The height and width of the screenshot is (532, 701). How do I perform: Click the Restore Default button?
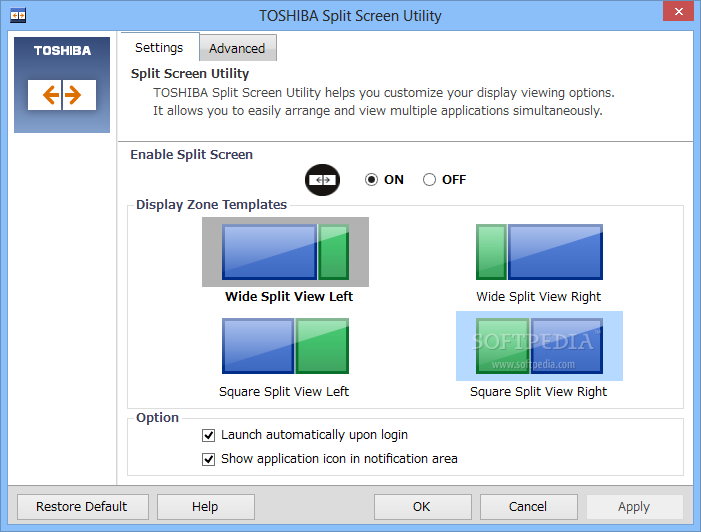point(83,507)
